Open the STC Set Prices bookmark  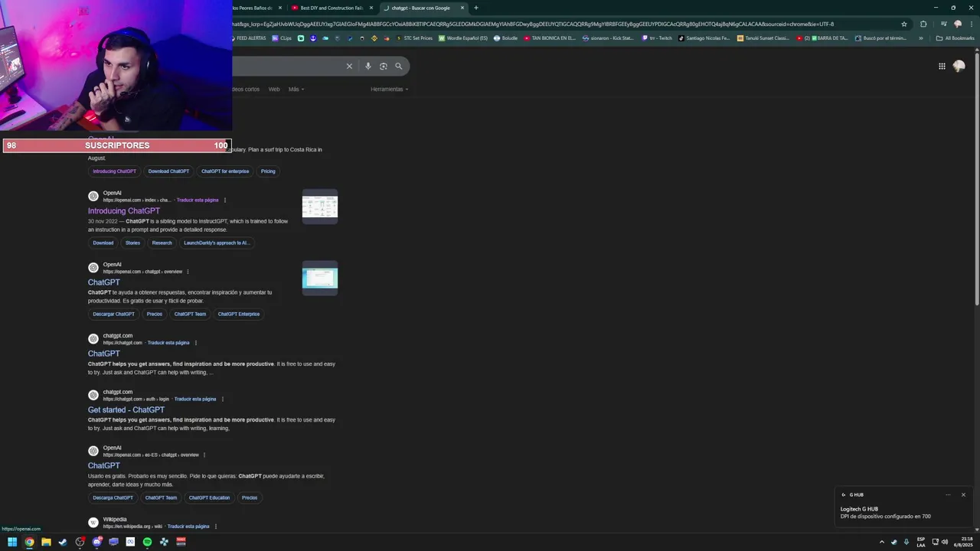coord(413,38)
